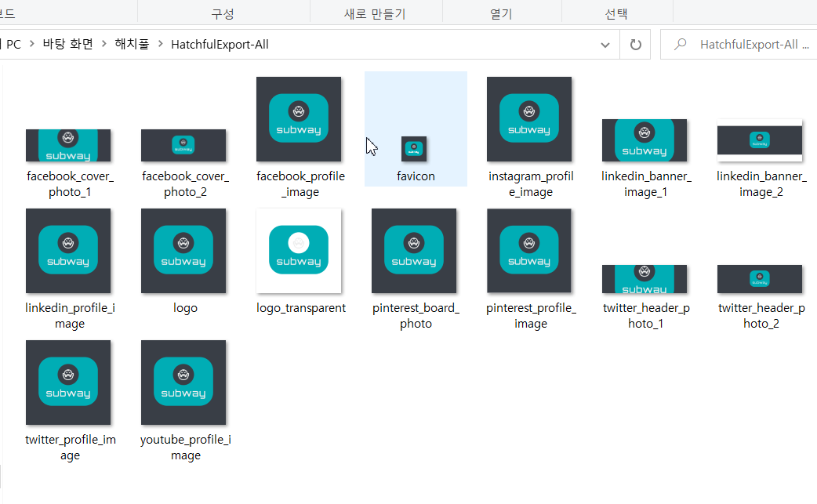Select the linkedin_banner_image_2 thumbnail
The image size is (817, 504).
tap(760, 140)
